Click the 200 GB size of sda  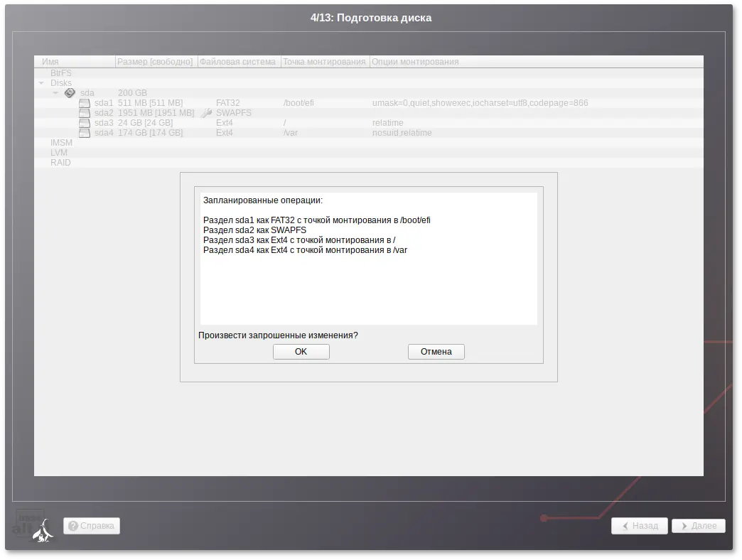(x=132, y=92)
